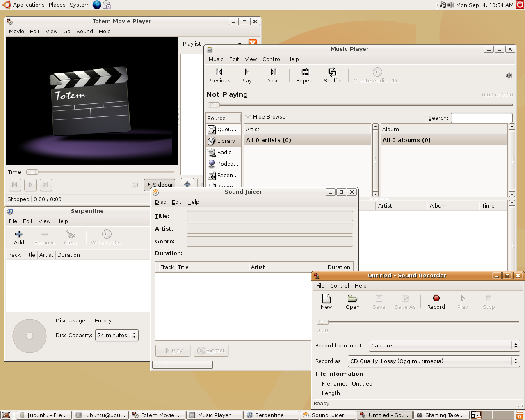Screen dimensions: 525x420
Task: Select All 0 artists row
Action: (x=307, y=140)
